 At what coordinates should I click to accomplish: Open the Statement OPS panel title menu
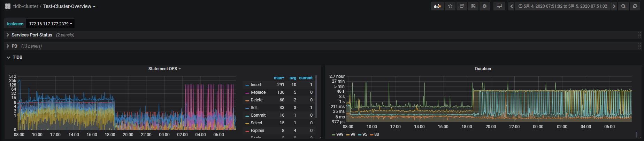point(164,69)
